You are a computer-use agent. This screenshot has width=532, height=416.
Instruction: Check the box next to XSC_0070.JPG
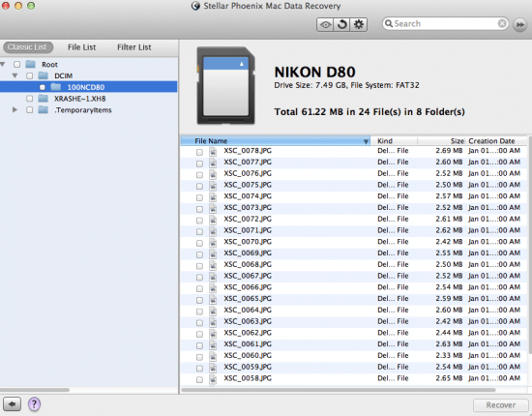199,243
